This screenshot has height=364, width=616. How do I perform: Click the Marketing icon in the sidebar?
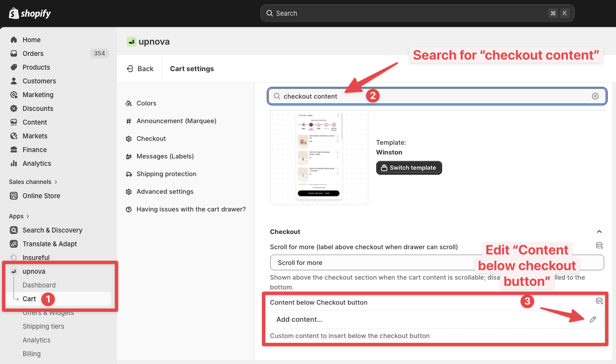[14, 95]
